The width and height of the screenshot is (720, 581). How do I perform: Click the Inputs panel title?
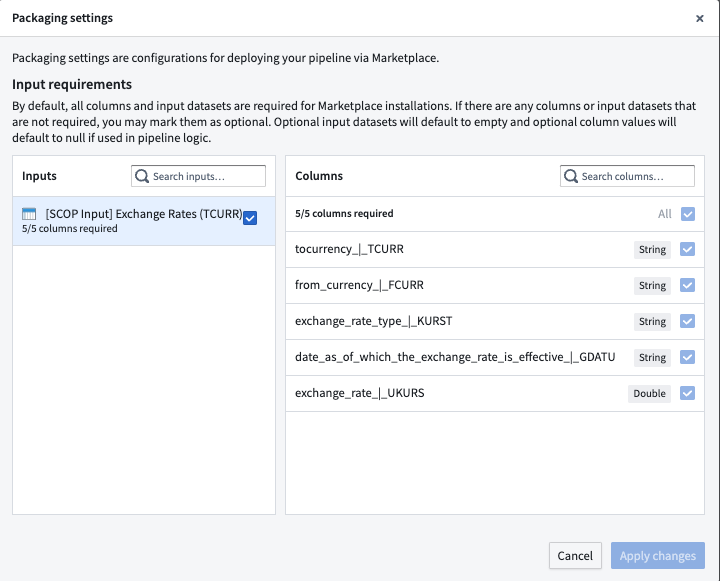tap(39, 176)
